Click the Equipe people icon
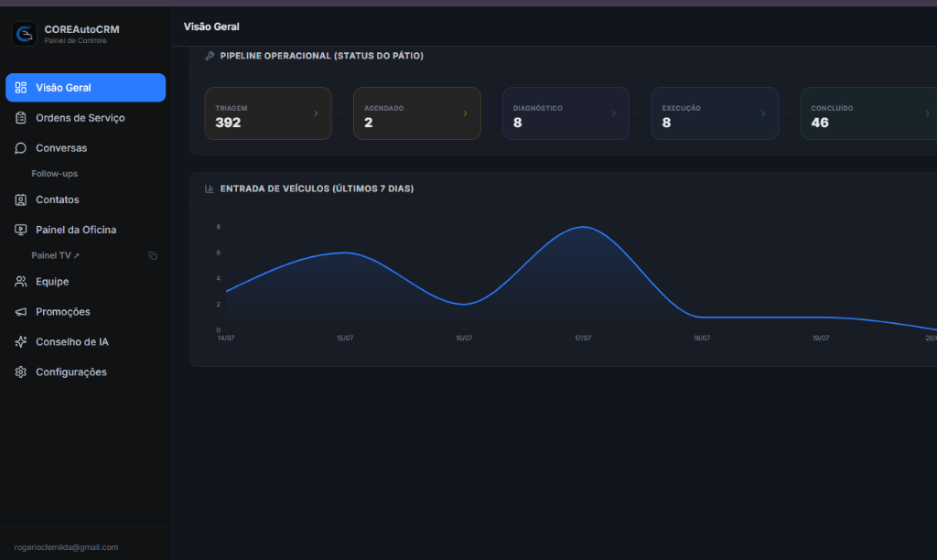Image resolution: width=937 pixels, height=560 pixels. tap(21, 282)
